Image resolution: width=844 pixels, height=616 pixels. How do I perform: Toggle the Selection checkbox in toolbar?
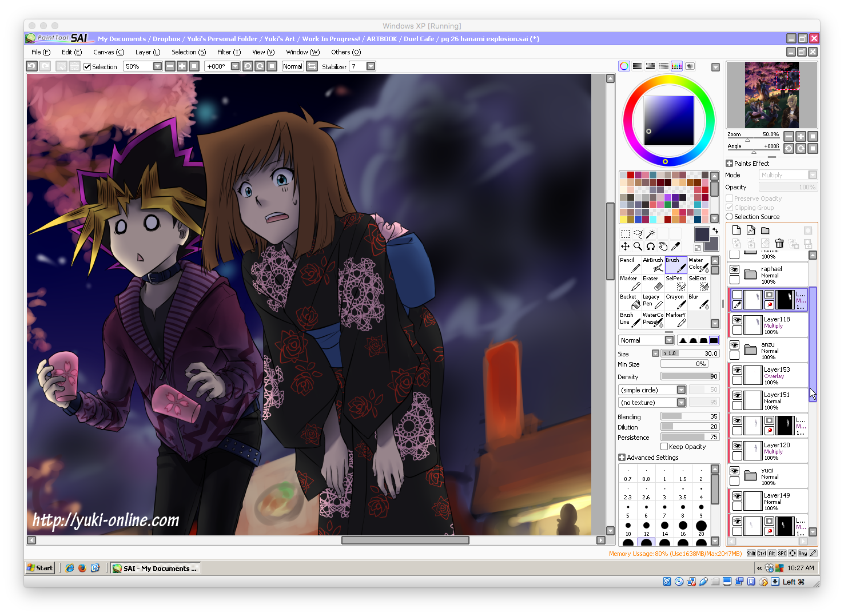click(87, 67)
